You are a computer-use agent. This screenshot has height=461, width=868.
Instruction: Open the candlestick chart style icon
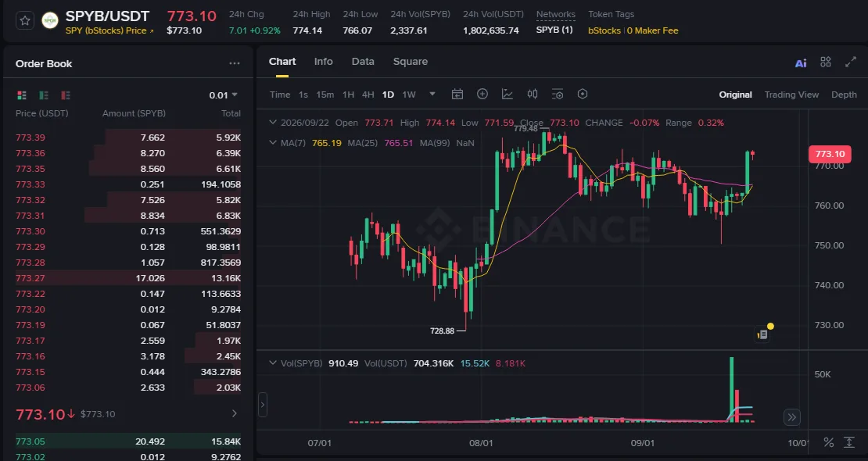(533, 94)
